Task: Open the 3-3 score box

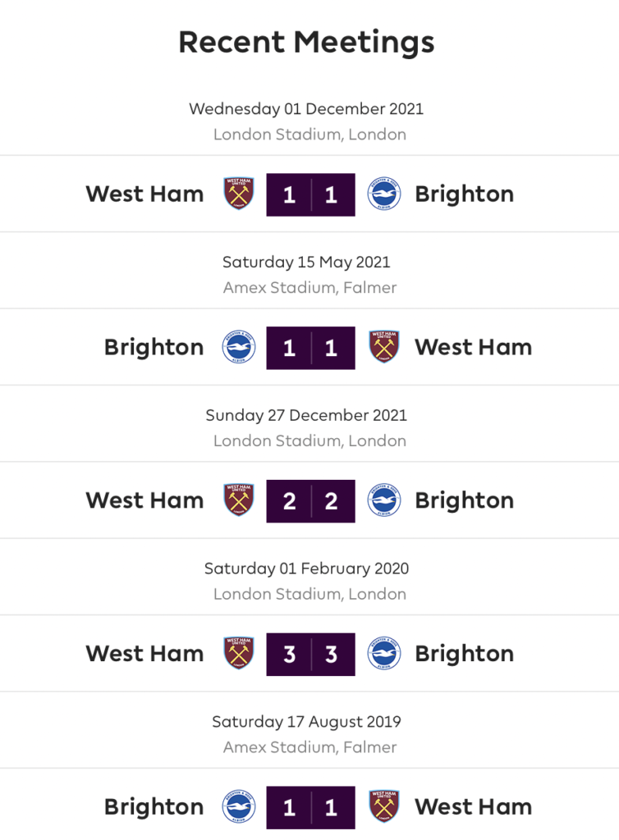Action: [x=311, y=654]
